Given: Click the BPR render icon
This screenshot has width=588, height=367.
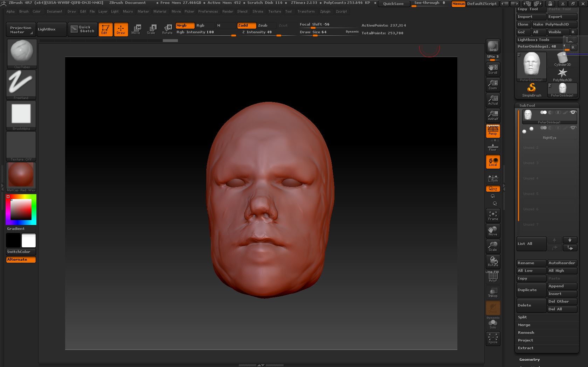Looking at the screenshot, I should click(493, 46).
